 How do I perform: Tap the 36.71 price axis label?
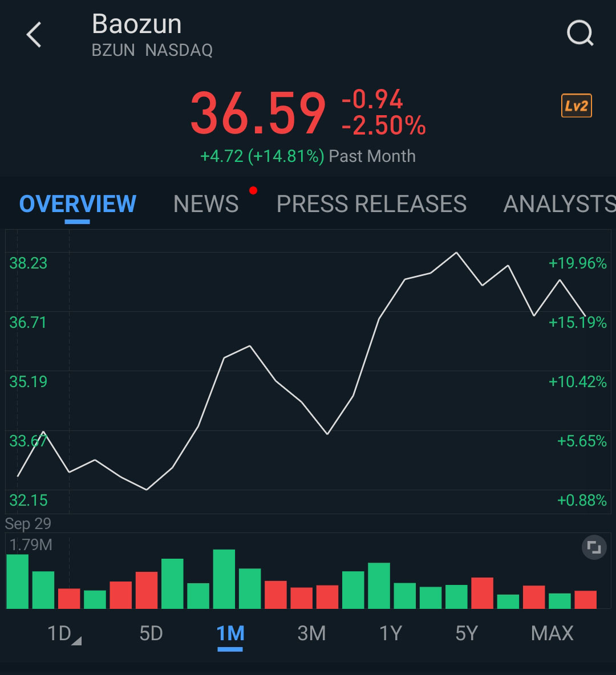[28, 323]
